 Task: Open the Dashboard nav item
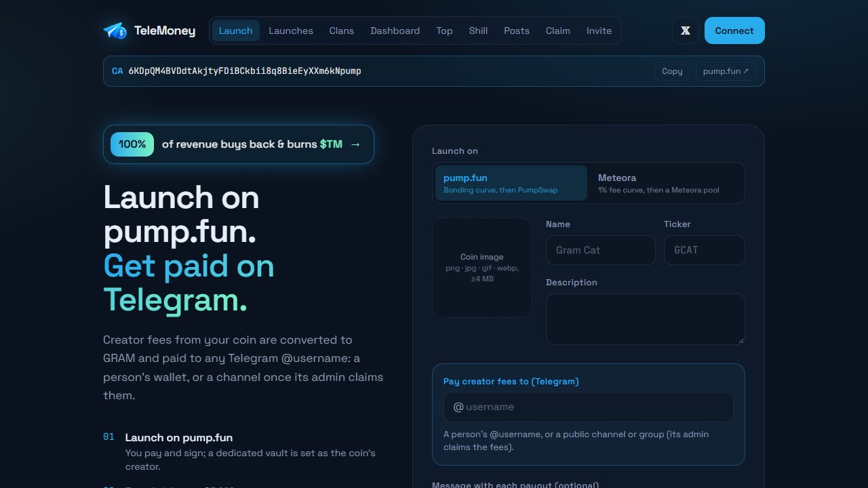[395, 30]
